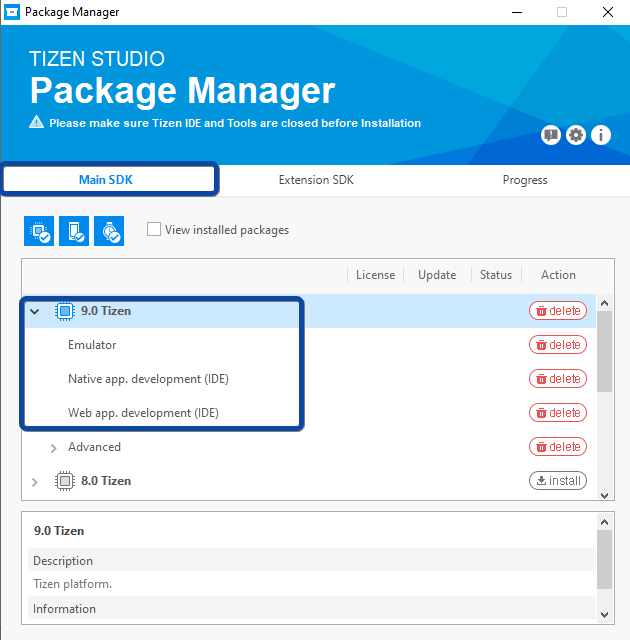The height and width of the screenshot is (640, 630).
Task: Delete Web app. development (IDE)
Action: [x=558, y=413]
